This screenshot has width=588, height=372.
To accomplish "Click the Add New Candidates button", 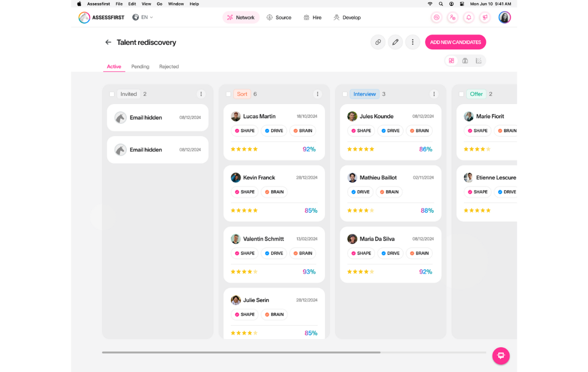I will pos(455,42).
